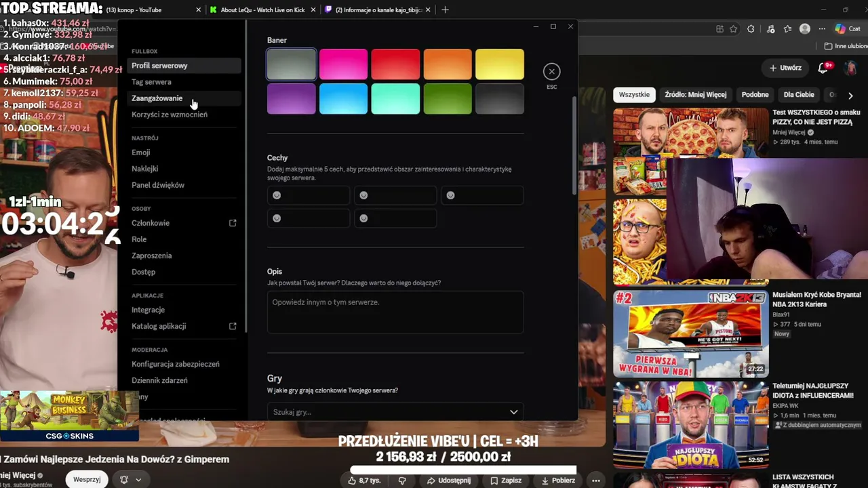Open Dziennik zdarzeń settings page
The height and width of the screenshot is (488, 868).
point(184,380)
